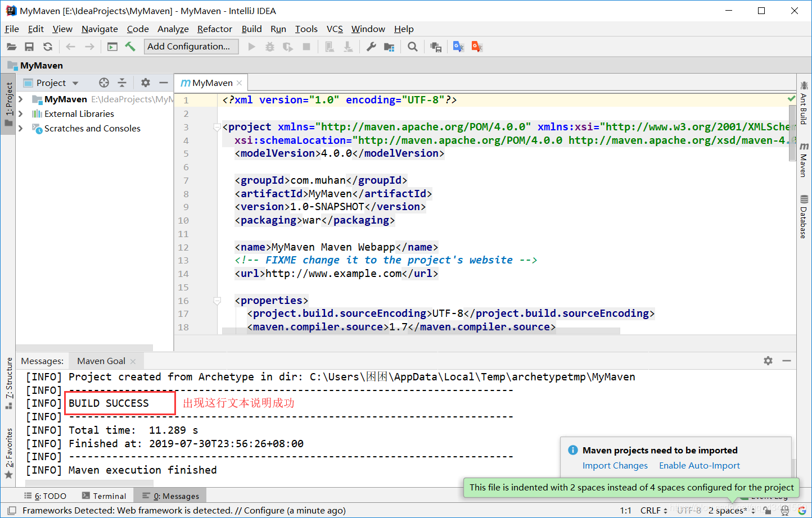Toggle the 1: Project side tool window
This screenshot has height=518, width=812.
click(x=8, y=104)
